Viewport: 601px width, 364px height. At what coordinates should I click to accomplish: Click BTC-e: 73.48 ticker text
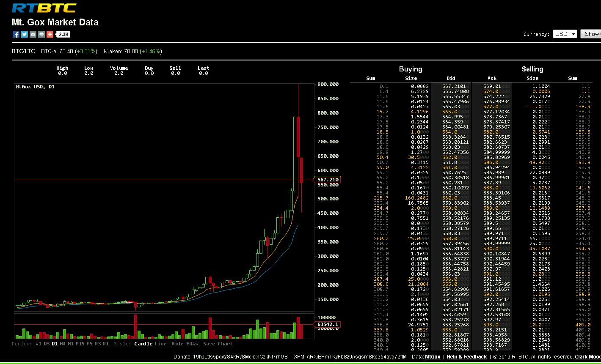click(57, 51)
